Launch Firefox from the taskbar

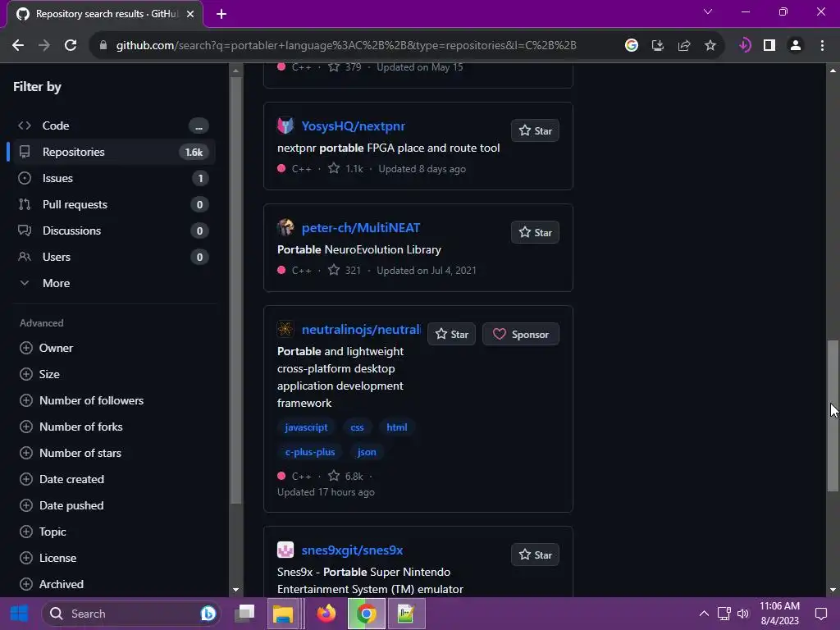tap(326, 614)
